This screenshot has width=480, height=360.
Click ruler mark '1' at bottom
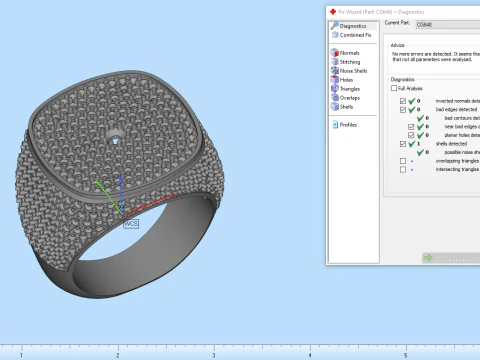(x=21, y=355)
